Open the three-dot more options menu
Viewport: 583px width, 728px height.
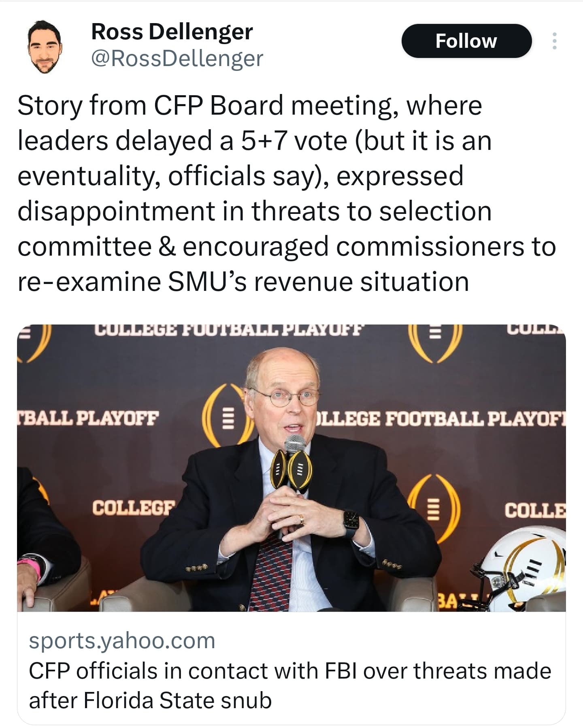[554, 41]
